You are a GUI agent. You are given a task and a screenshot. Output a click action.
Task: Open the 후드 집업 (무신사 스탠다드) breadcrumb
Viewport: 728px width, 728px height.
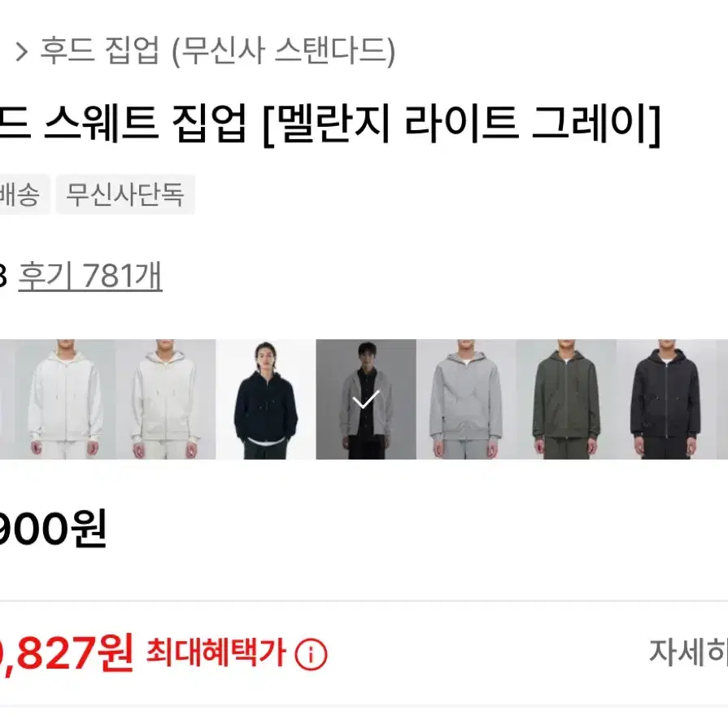click(217, 50)
